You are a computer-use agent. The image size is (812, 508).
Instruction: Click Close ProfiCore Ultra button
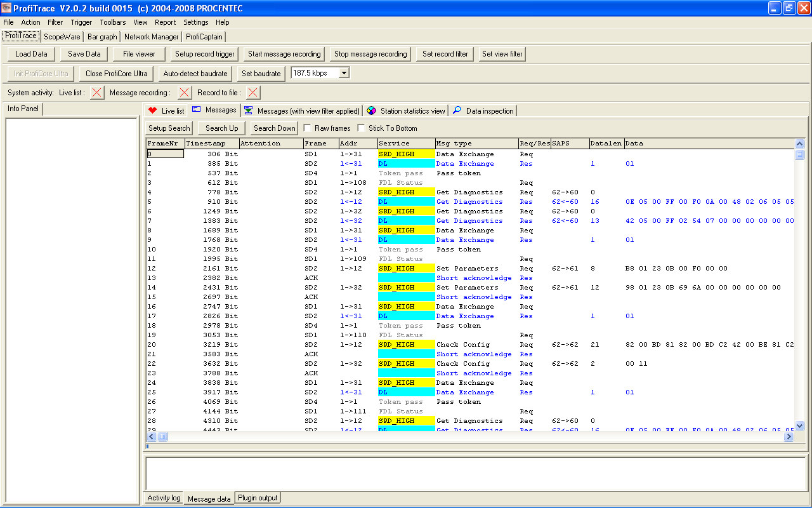117,74
